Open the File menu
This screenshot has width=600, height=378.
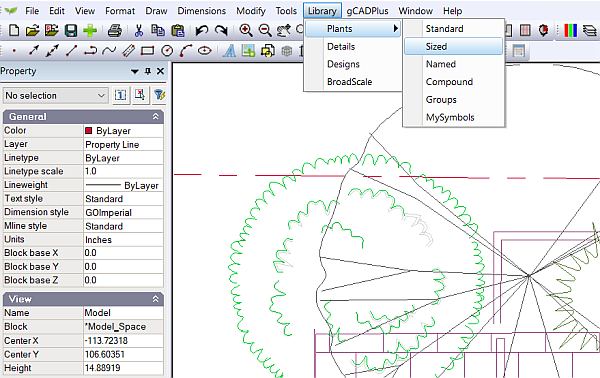(x=32, y=11)
